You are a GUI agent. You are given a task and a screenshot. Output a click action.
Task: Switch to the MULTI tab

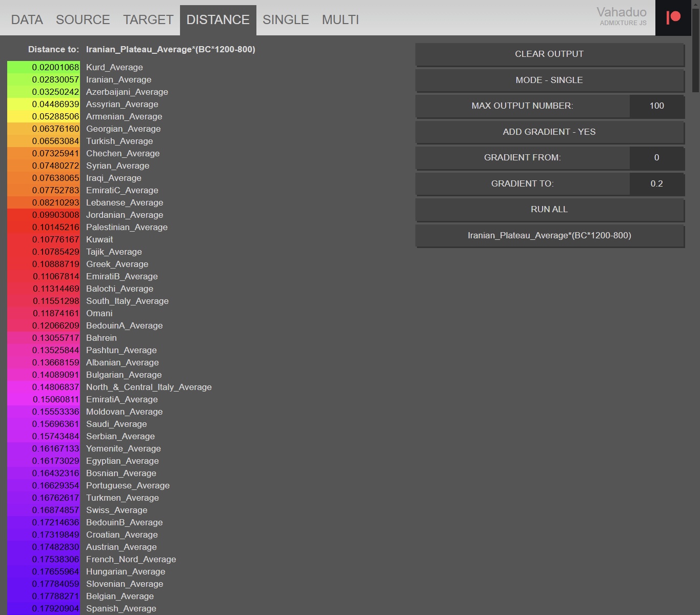point(341,20)
